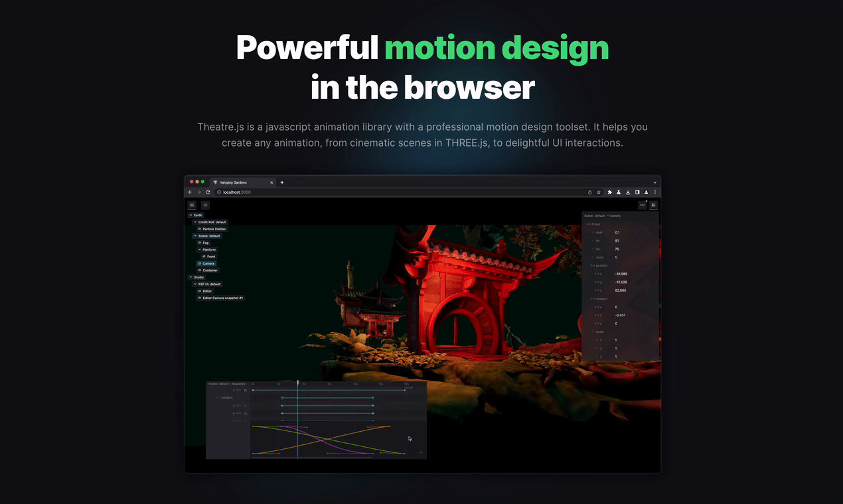This screenshot has height=504, width=843.
Task: Click sequencing icon beside Props header
Action: [589, 224]
